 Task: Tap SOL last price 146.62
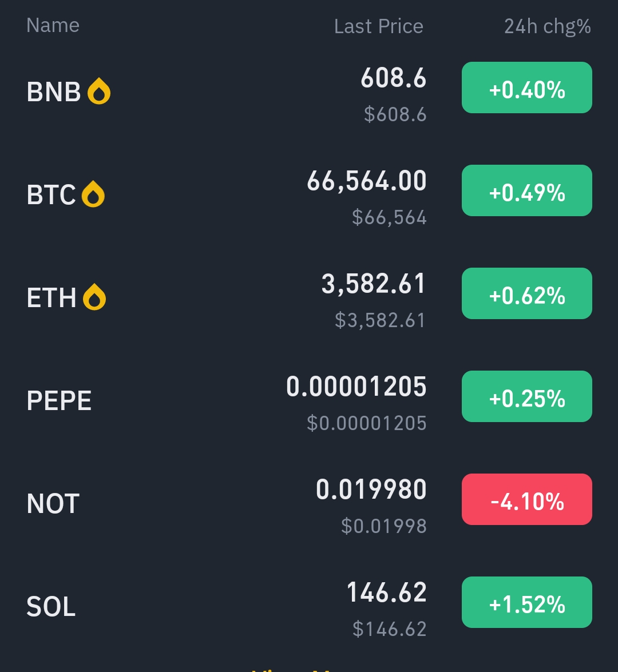(387, 593)
